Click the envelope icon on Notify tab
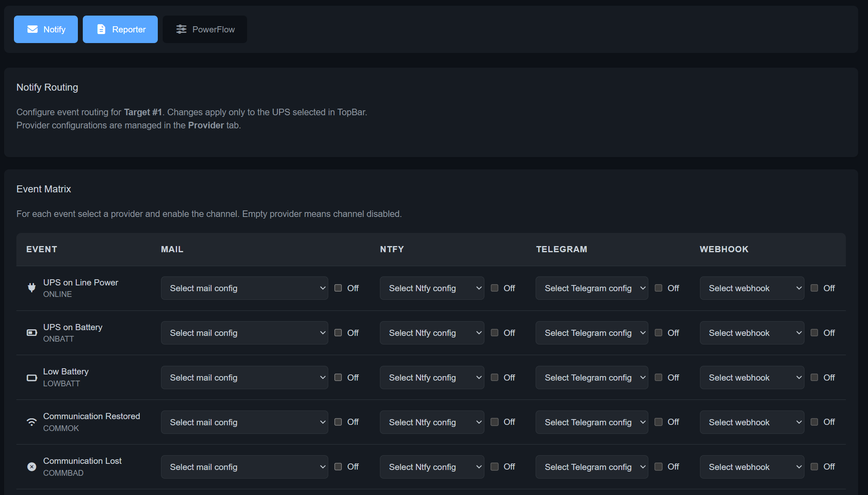Screen dimensions: 868x495 32,29
